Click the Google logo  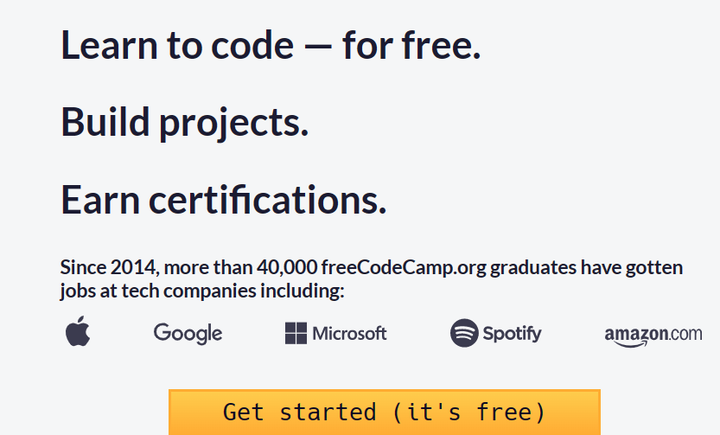tap(188, 333)
